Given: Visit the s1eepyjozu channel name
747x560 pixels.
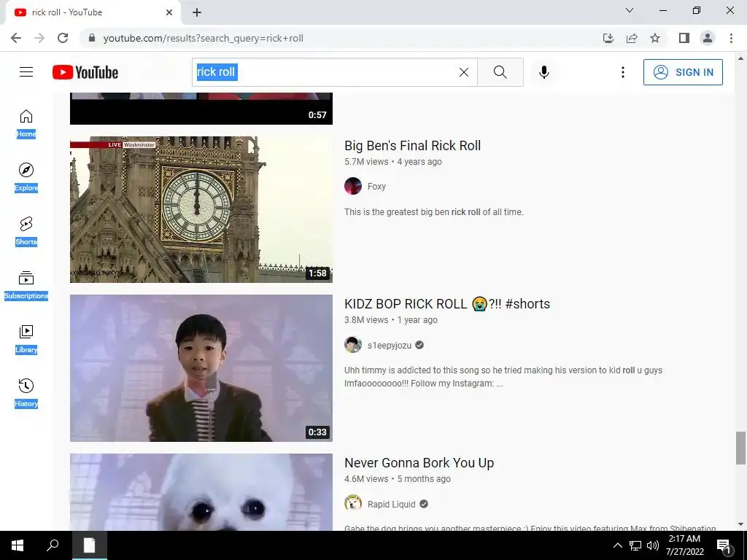Looking at the screenshot, I should tap(390, 345).
